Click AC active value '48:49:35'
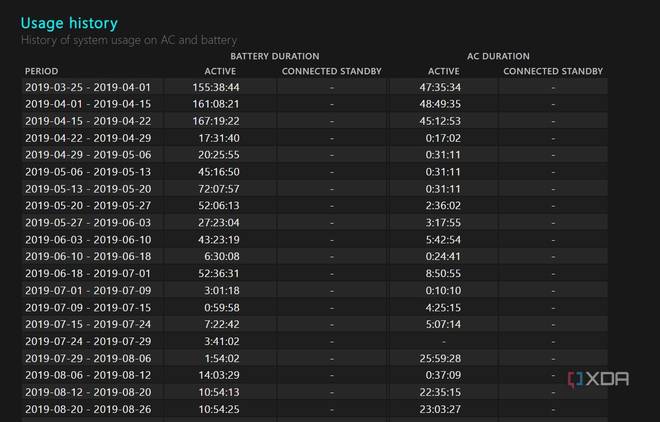Screen dimensions: 660x422 (440, 104)
